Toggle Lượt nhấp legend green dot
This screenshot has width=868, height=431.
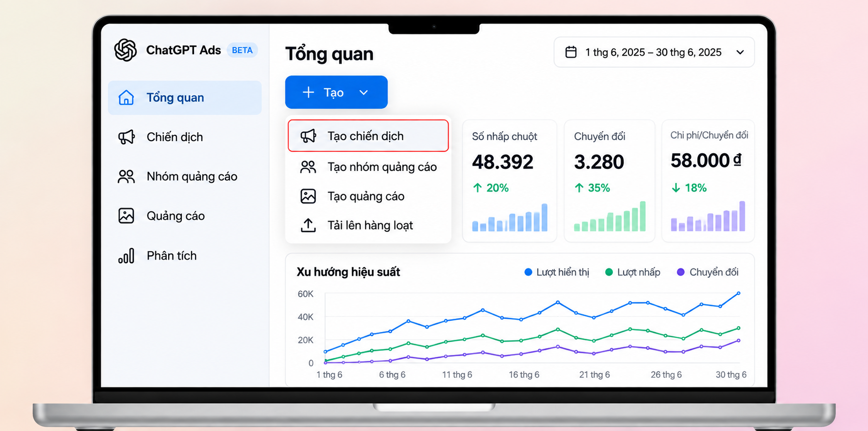coord(609,272)
